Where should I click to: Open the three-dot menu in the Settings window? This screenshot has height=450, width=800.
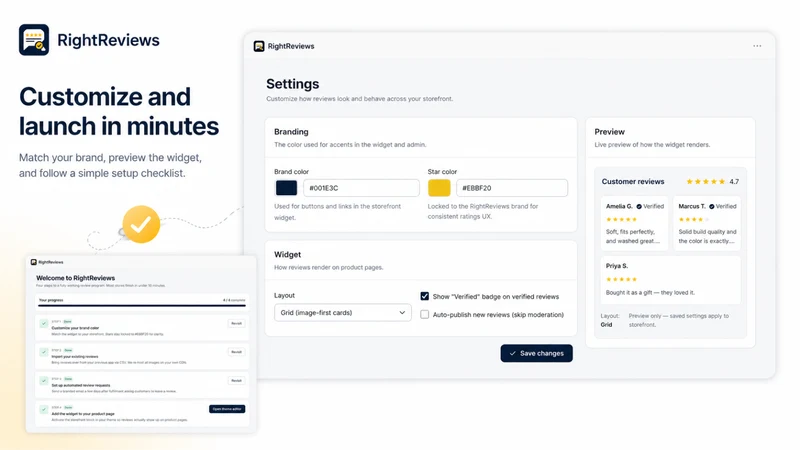(757, 46)
